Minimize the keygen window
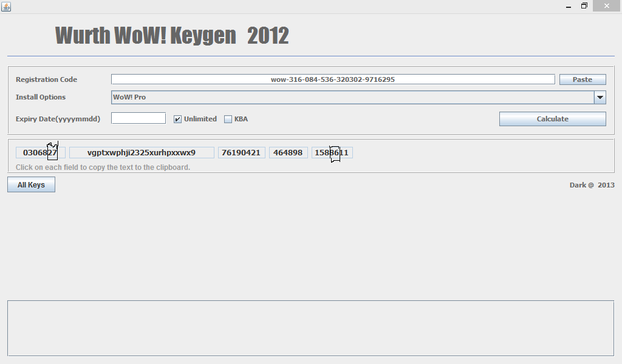Viewport: 622px width, 364px height. [x=569, y=5]
